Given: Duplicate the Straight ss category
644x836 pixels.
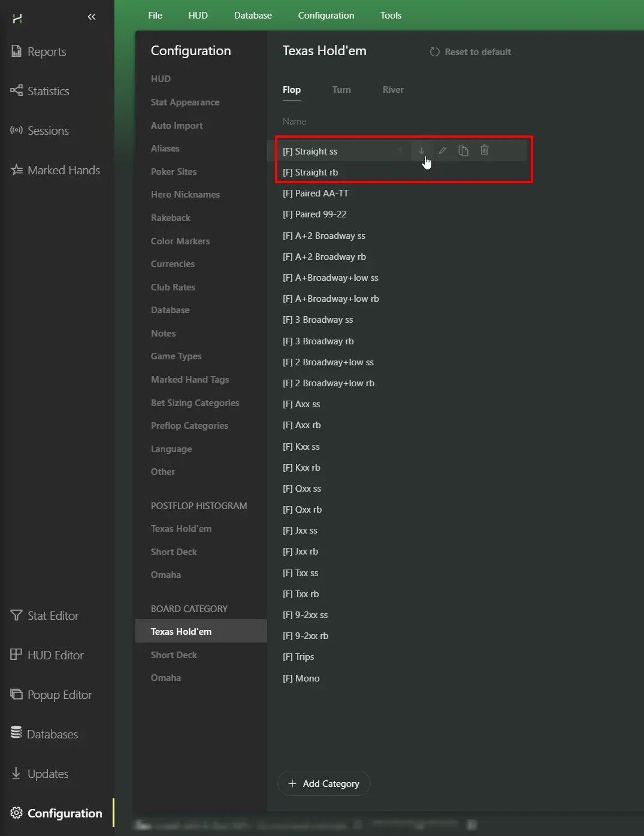Looking at the screenshot, I should (463, 151).
